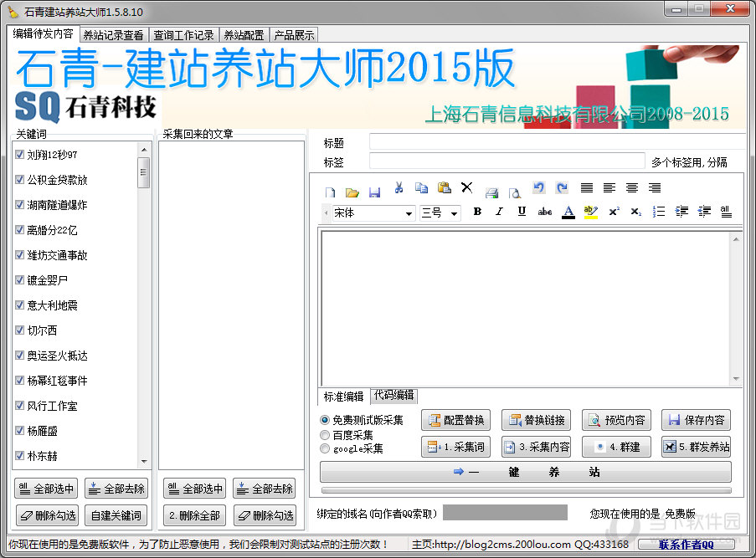This screenshot has width=756, height=558.
Task: Click the New document icon in editor toolbar
Action: tap(330, 192)
